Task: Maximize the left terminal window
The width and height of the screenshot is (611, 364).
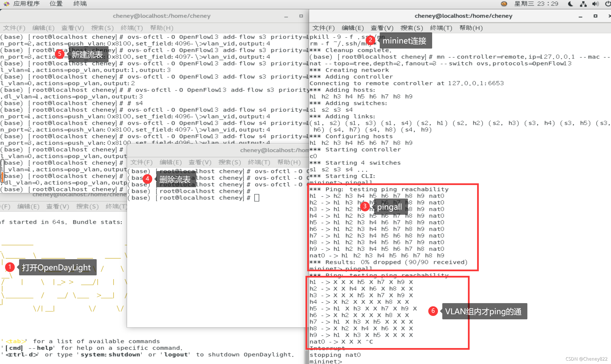Action: click(x=301, y=16)
